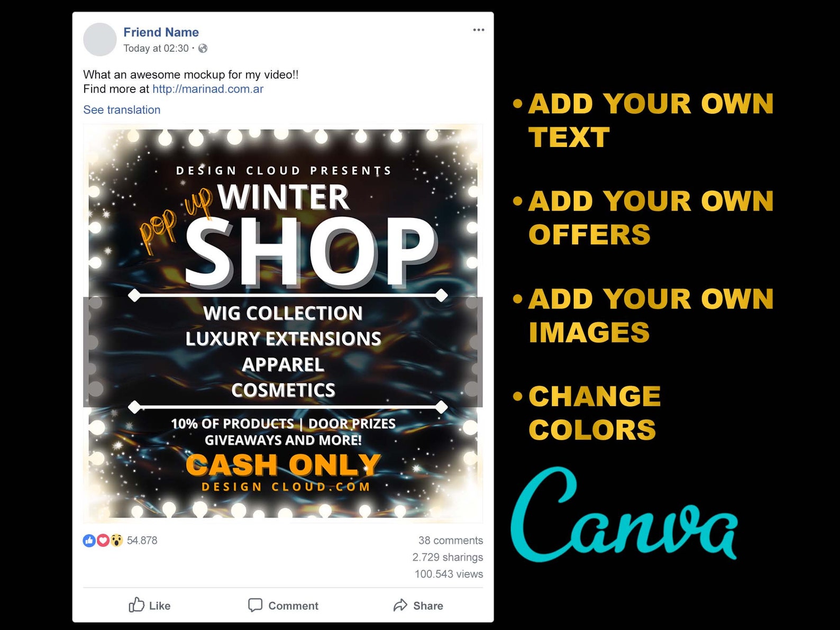Open the 2.729 sharings count
This screenshot has height=630, width=840.
click(x=448, y=557)
